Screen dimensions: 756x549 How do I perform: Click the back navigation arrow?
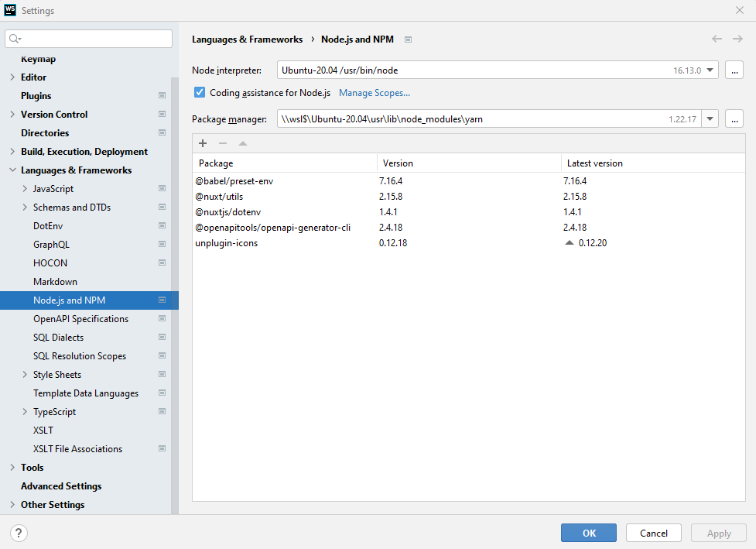pyautogui.click(x=717, y=39)
